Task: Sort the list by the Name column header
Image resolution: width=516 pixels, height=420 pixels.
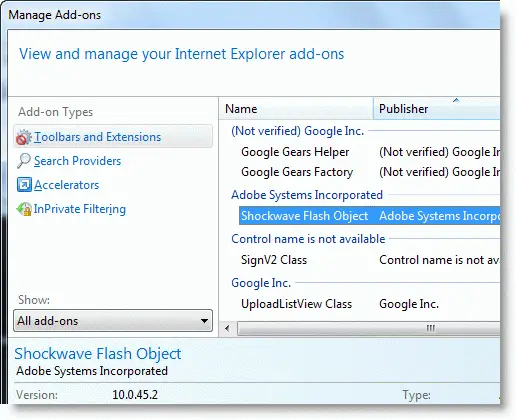Action: (x=296, y=109)
